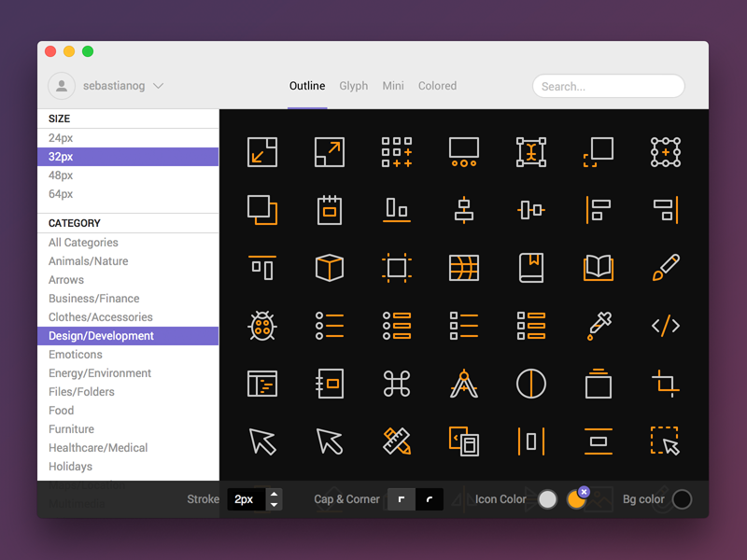
Task: Select the command key symbol icon
Action: (397, 384)
